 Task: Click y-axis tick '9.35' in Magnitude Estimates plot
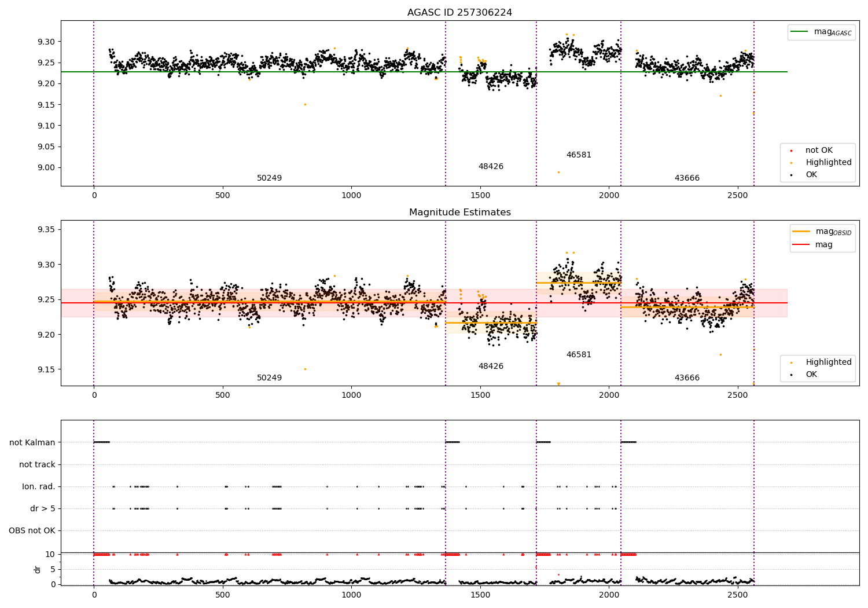[x=46, y=230]
